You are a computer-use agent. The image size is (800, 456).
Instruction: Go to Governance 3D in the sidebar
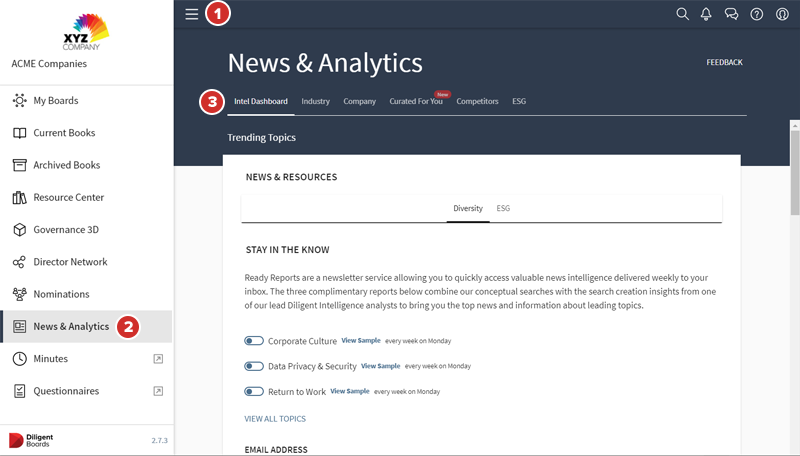65,230
